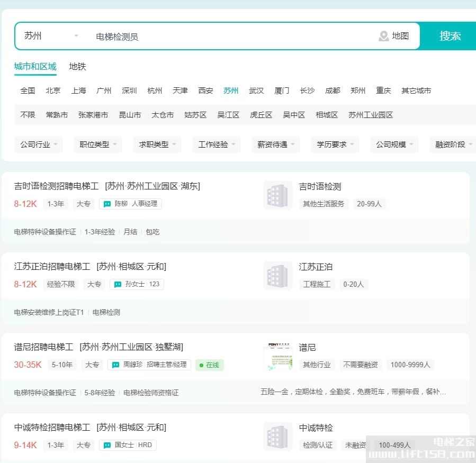
Task: Open the 地图 map view
Action: tap(400, 36)
